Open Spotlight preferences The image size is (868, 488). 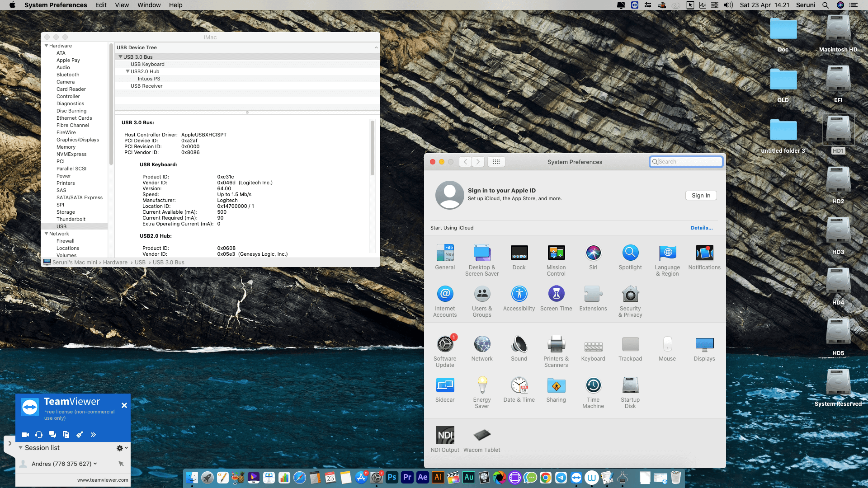pos(630,258)
